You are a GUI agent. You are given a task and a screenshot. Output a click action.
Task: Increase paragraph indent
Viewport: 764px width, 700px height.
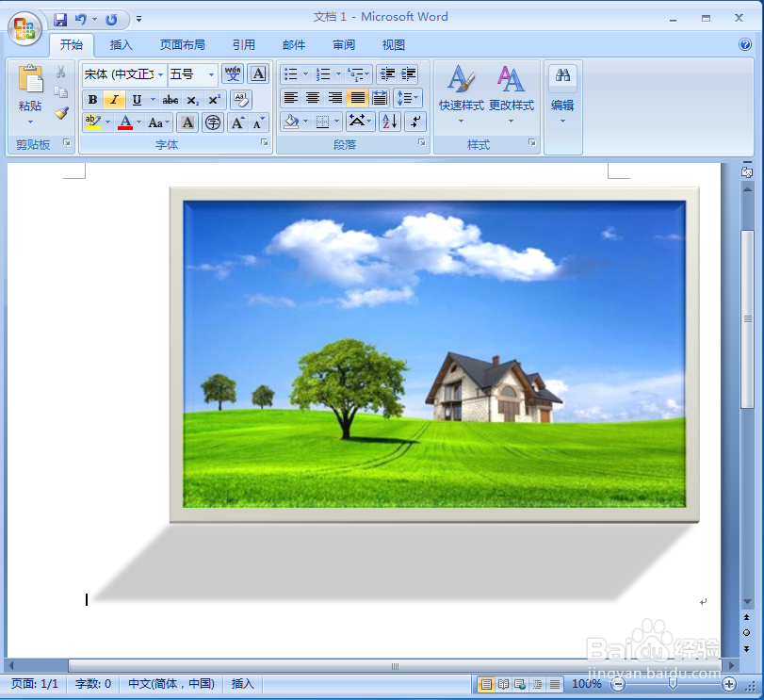click(408, 74)
